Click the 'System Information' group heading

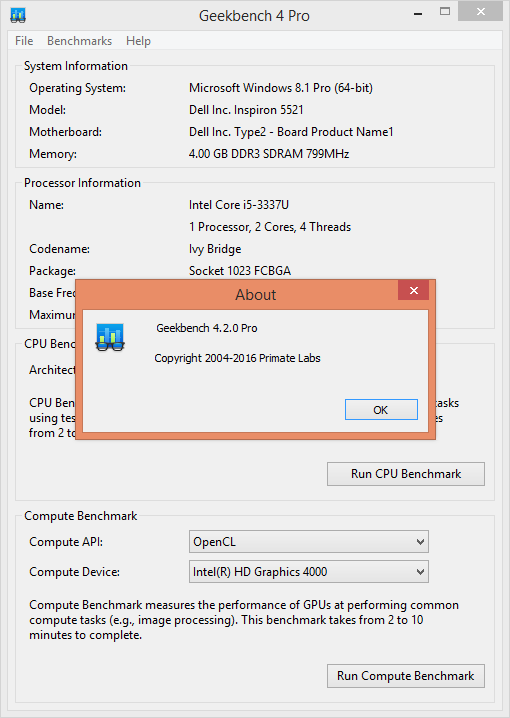point(76,66)
